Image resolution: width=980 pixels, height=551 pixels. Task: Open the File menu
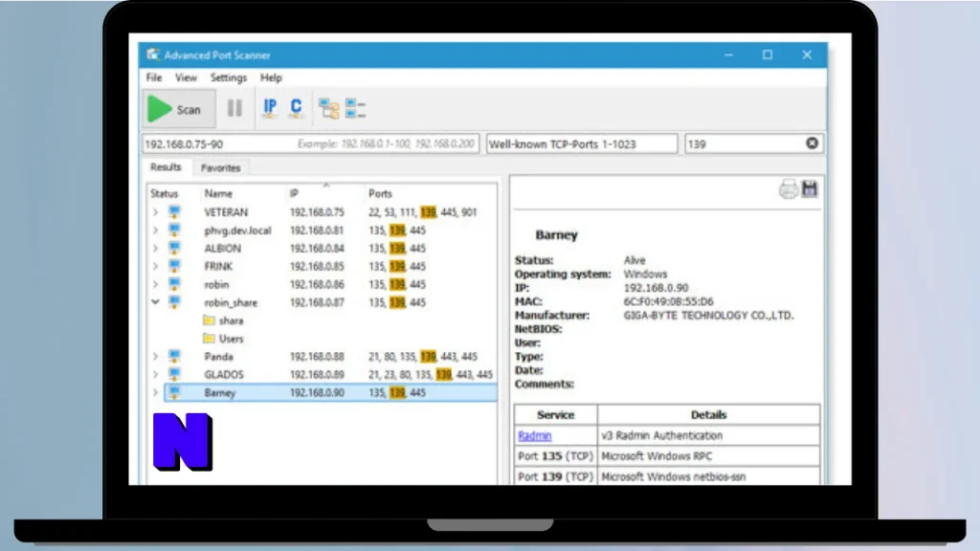point(154,77)
